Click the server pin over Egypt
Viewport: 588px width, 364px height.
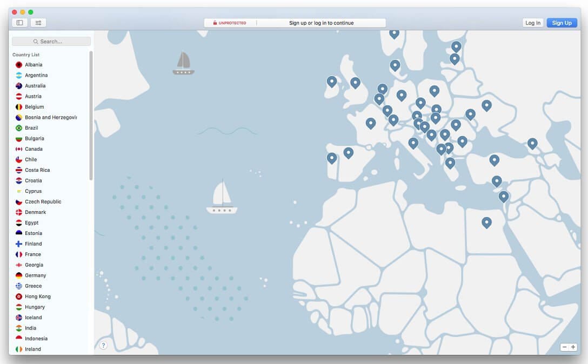tap(486, 222)
